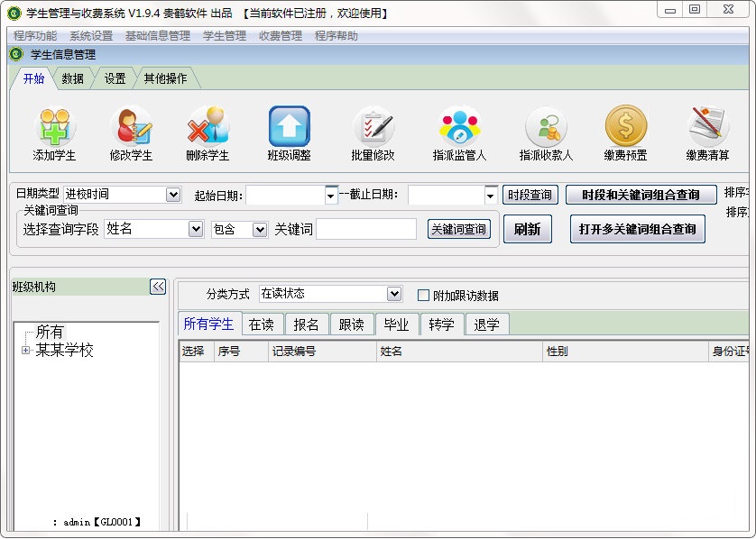Select the 转学 student status tab
The height and width of the screenshot is (539, 756).
coord(442,324)
